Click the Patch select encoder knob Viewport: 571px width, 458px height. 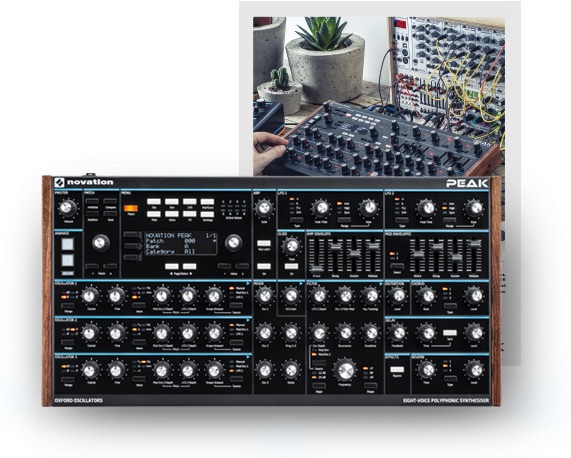101,243
